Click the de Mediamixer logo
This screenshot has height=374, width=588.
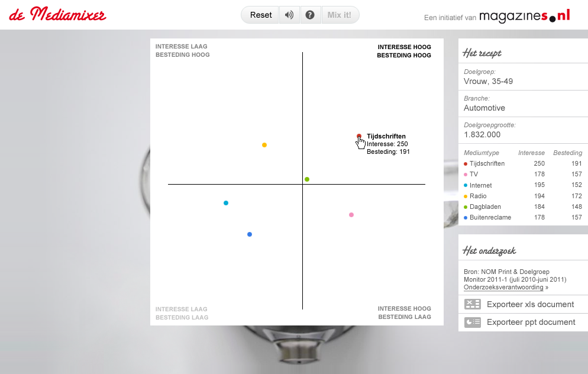(x=57, y=14)
